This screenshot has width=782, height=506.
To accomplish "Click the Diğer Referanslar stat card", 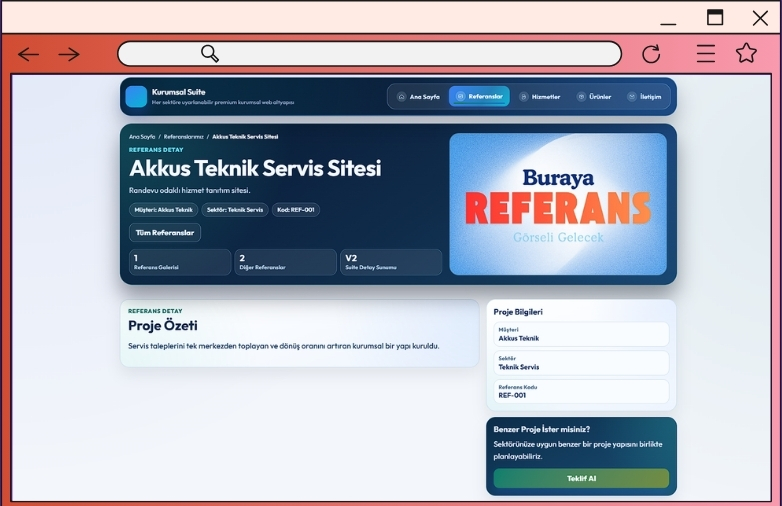I will point(285,262).
